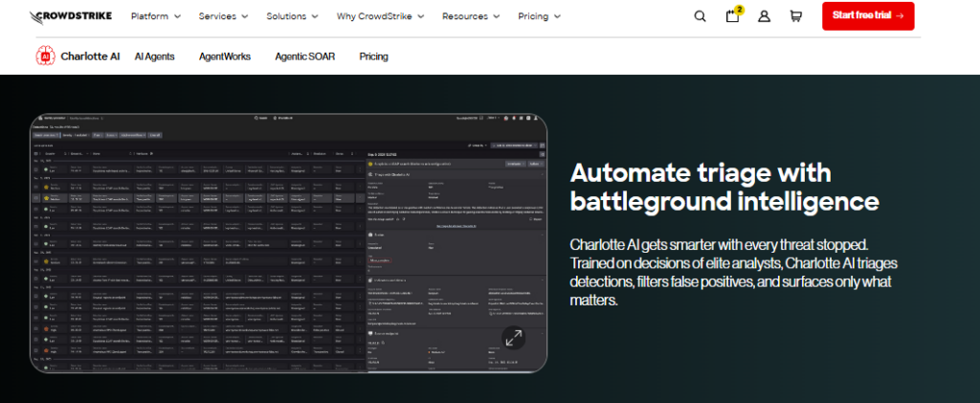The height and width of the screenshot is (403, 980).
Task: Expand the Services menu
Action: pyautogui.click(x=223, y=16)
